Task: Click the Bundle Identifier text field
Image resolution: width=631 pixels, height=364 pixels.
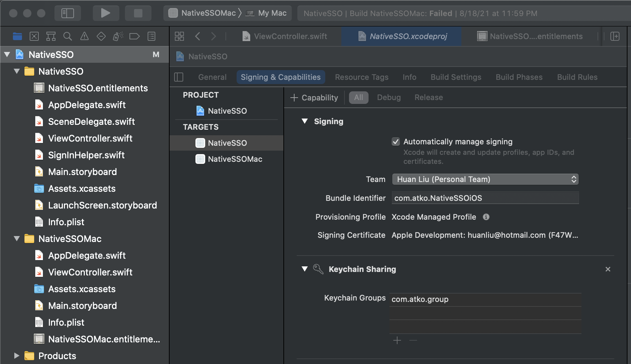Action: point(485,198)
